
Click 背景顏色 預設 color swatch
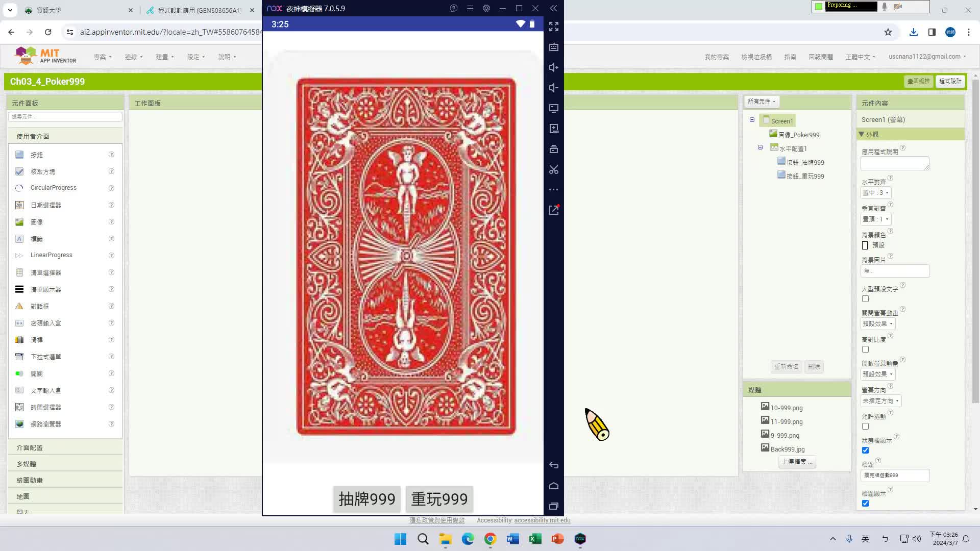pyautogui.click(x=865, y=245)
